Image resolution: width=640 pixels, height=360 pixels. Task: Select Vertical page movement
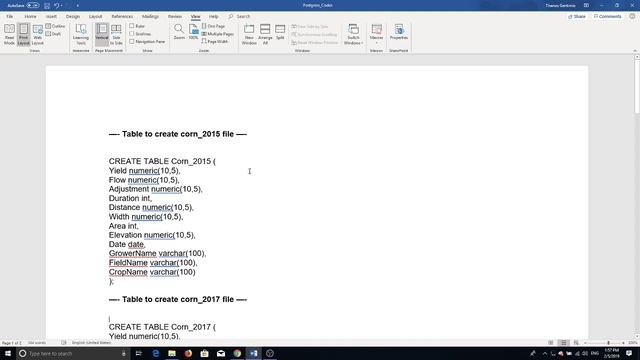coord(102,34)
